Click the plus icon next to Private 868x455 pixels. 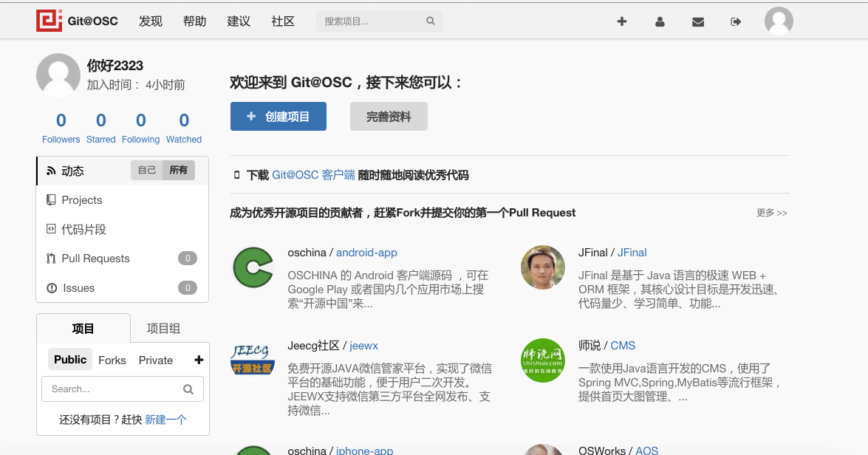[x=199, y=360]
